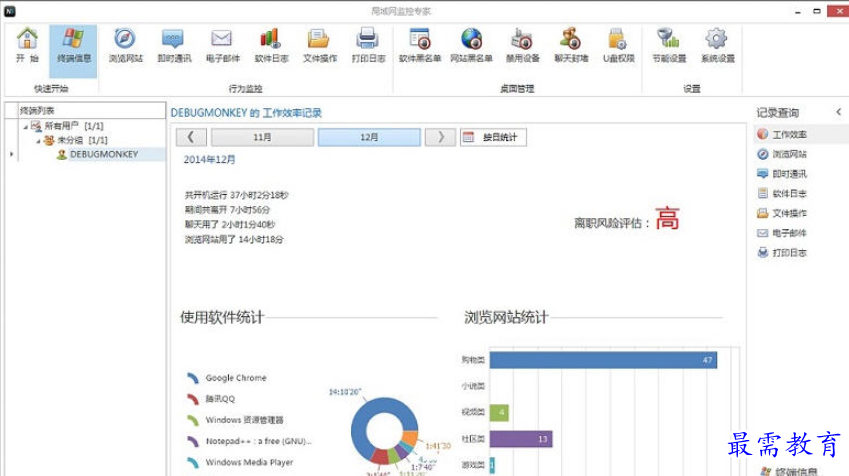
Task: Select 即时通讯 in record query sidebar
Action: tap(782, 174)
